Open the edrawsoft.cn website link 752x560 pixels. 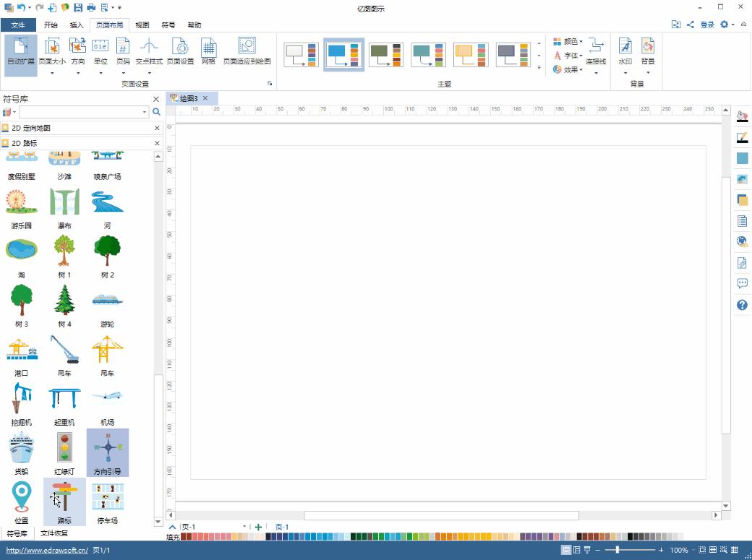47,550
